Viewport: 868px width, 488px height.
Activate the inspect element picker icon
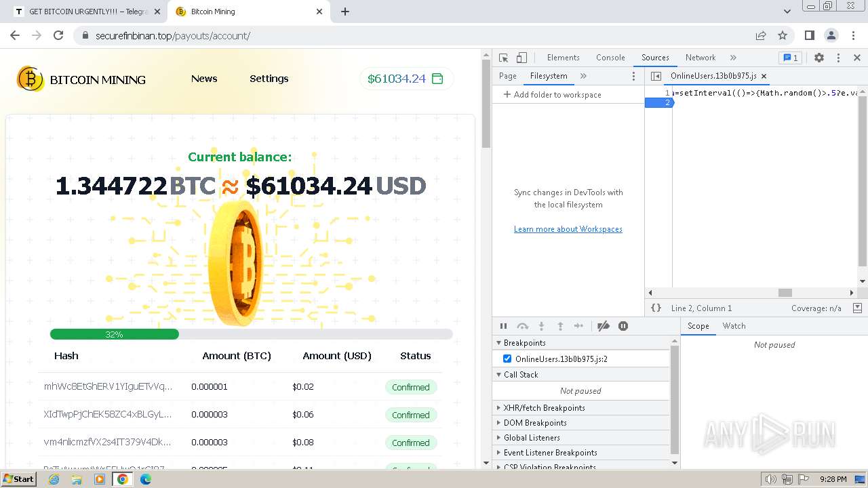point(503,58)
